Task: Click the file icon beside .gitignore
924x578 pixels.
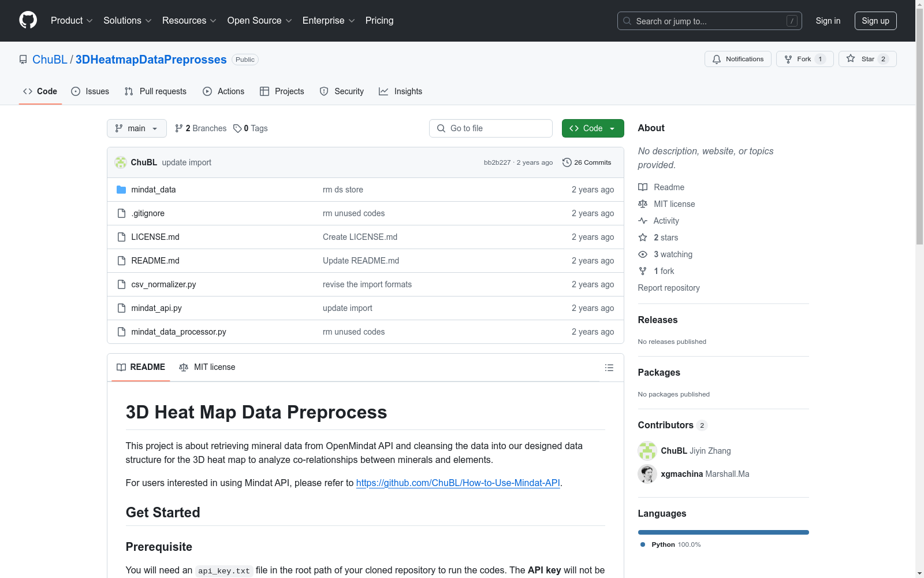Action: [121, 213]
